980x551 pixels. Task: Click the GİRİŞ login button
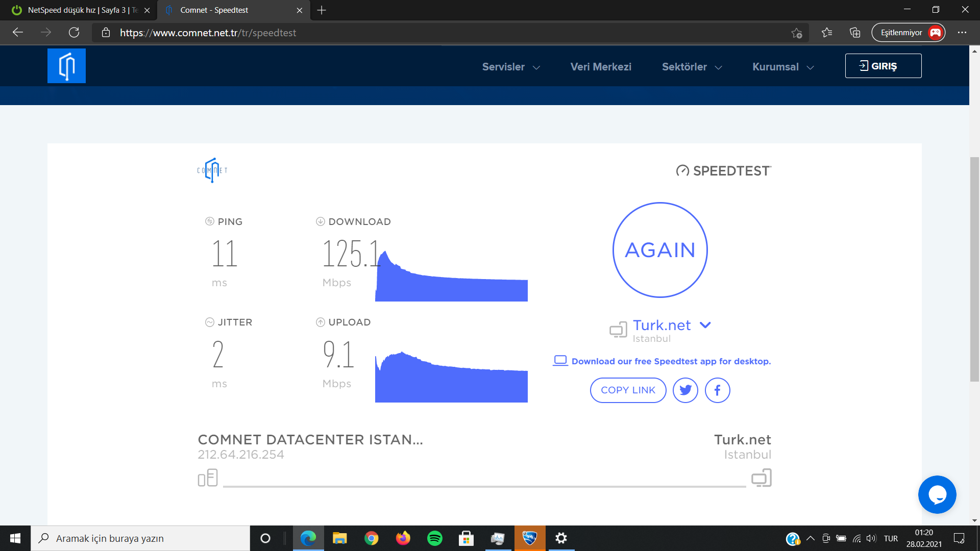(x=883, y=66)
